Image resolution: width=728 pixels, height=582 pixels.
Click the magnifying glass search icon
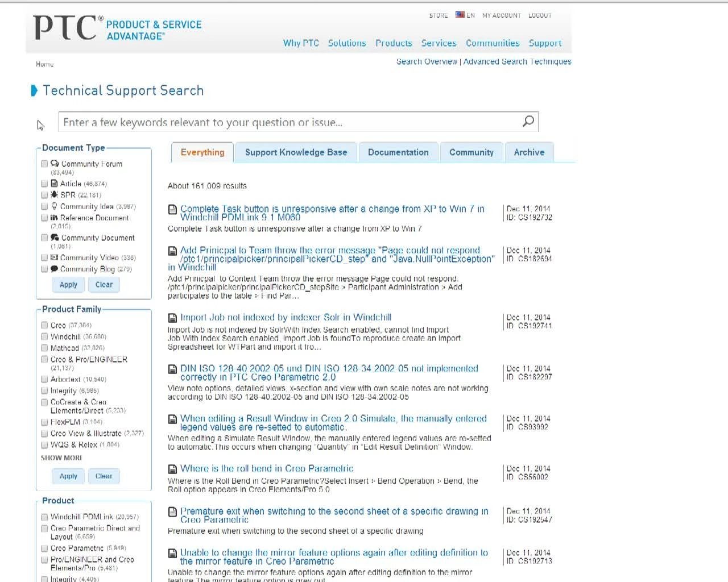click(x=528, y=121)
